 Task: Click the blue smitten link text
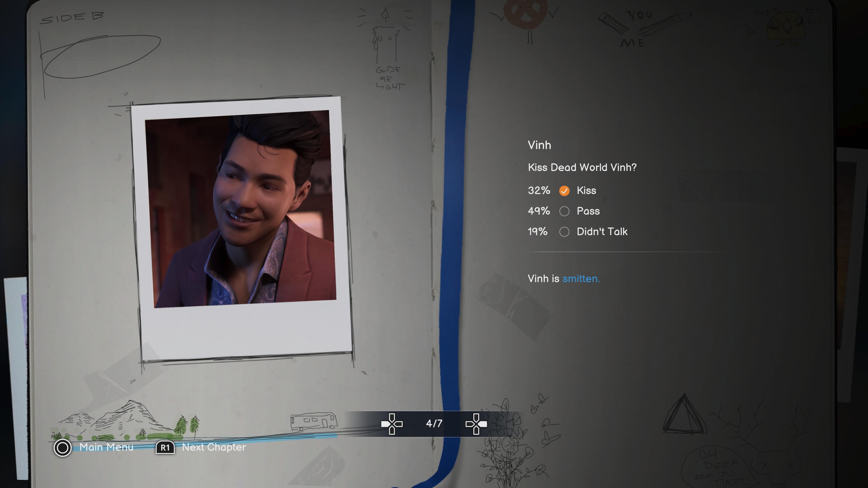click(581, 279)
